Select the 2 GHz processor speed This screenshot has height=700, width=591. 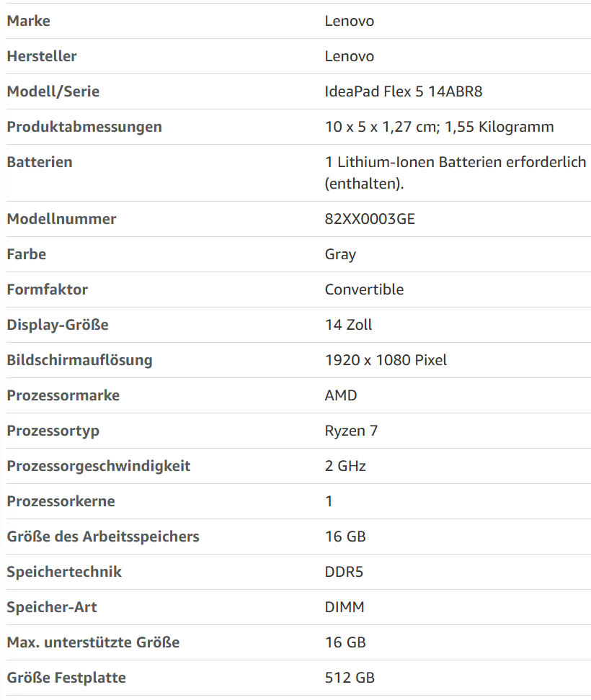click(x=345, y=466)
